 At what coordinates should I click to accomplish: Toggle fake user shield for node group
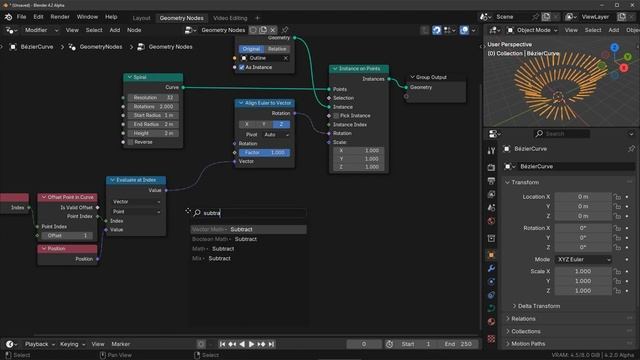[253, 30]
